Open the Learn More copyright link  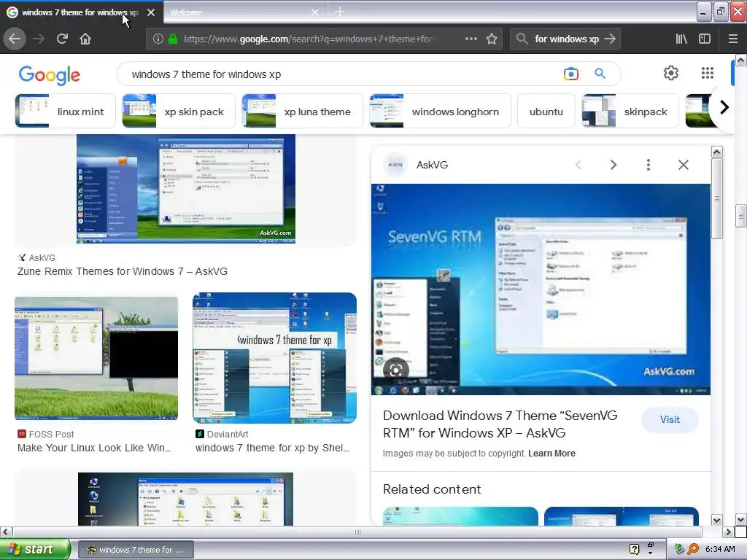click(x=551, y=454)
